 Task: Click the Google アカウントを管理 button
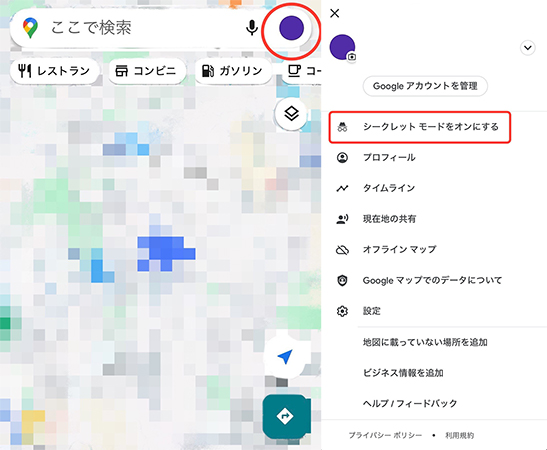(x=425, y=86)
